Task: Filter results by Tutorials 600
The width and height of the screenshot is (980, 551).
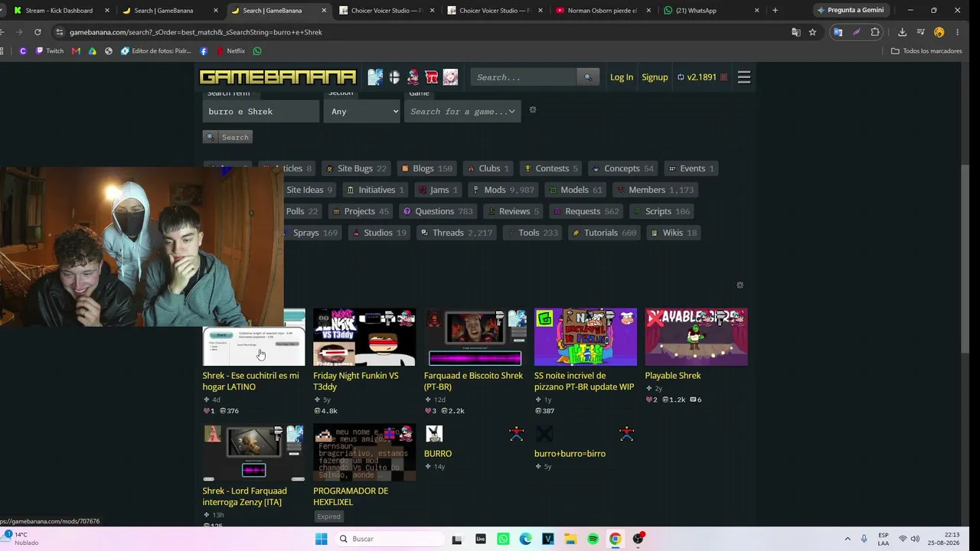Action: tap(604, 233)
